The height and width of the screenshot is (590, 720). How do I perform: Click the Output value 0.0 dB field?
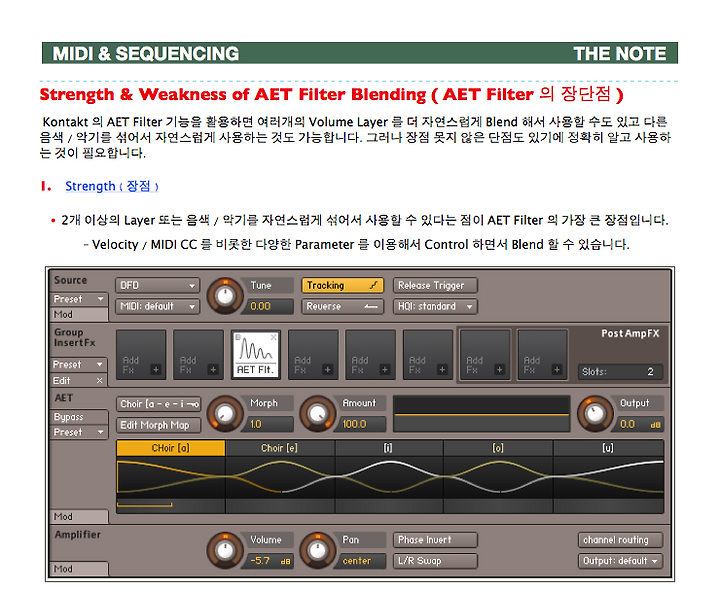click(x=640, y=424)
